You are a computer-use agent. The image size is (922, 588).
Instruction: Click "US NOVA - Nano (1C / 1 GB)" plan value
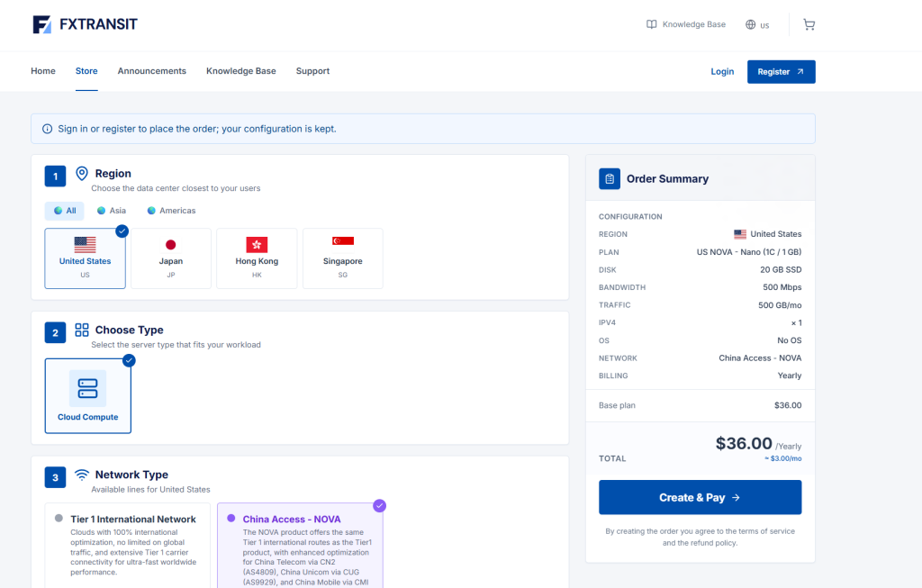(x=749, y=251)
